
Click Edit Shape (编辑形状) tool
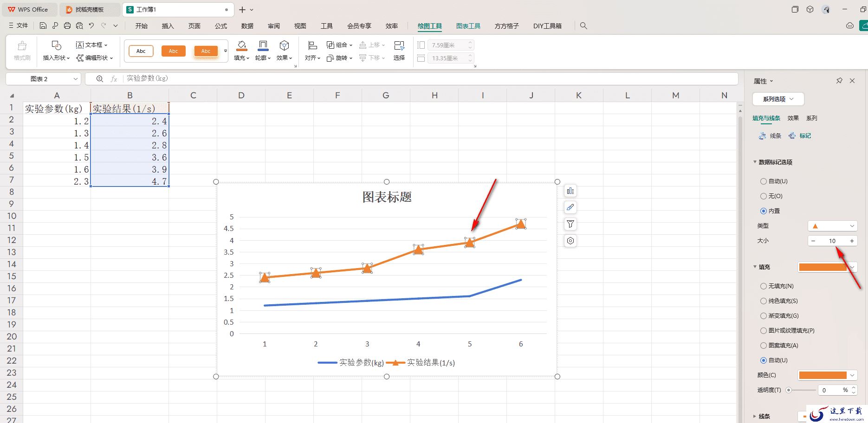click(x=95, y=58)
